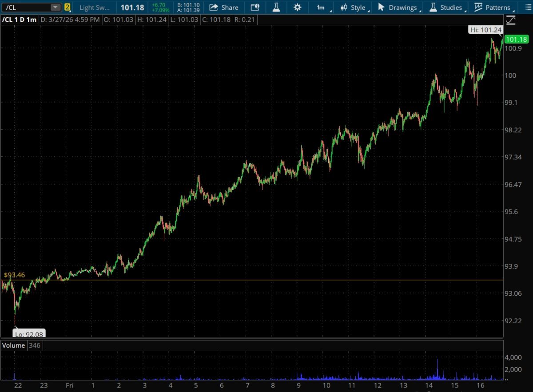533x392 pixels.
Task: Open the Style dropdown menu
Action: [358, 8]
